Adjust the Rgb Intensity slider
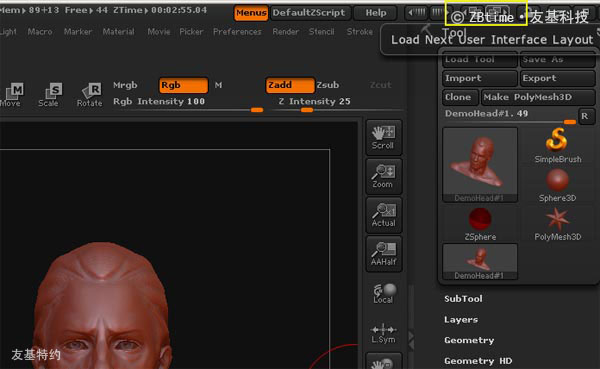The image size is (600, 369). pyautogui.click(x=189, y=104)
